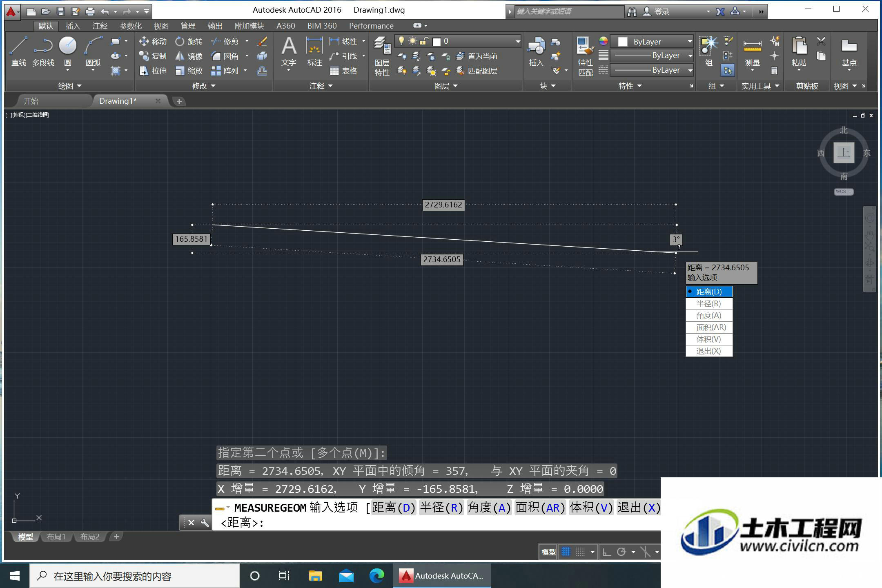Select the Polyline (多段线) tool
Image resolution: width=882 pixels, height=588 pixels.
[43, 51]
